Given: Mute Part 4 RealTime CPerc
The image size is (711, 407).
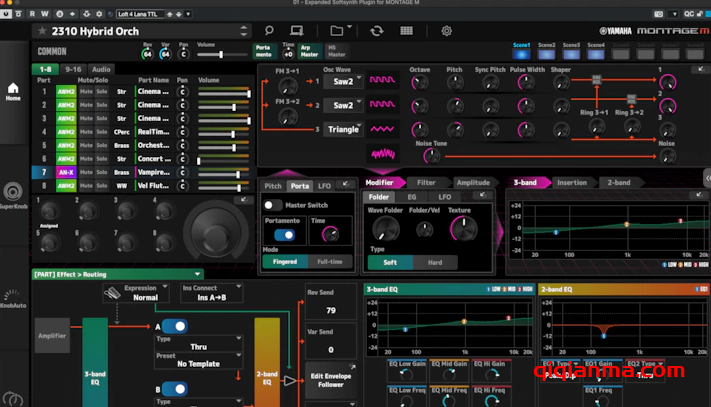Looking at the screenshot, I should [x=86, y=132].
